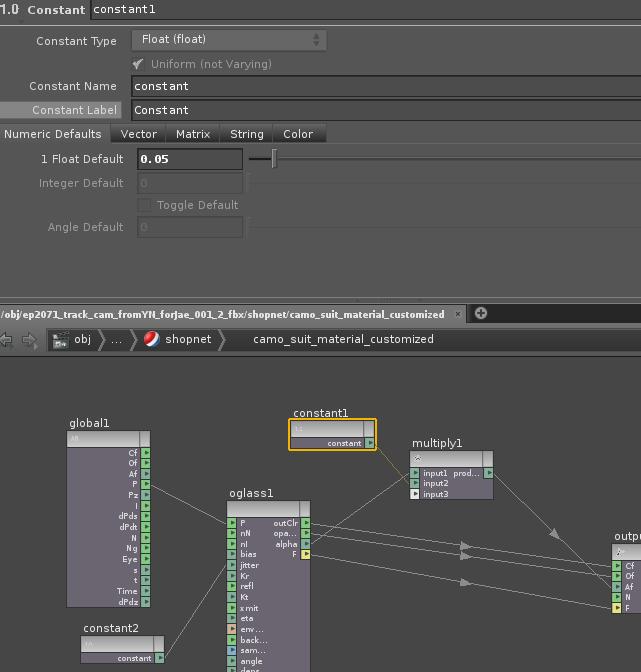Viewport: 641px width, 672px height.
Task: Click the Constant Label parameter label
Action: coord(74,110)
